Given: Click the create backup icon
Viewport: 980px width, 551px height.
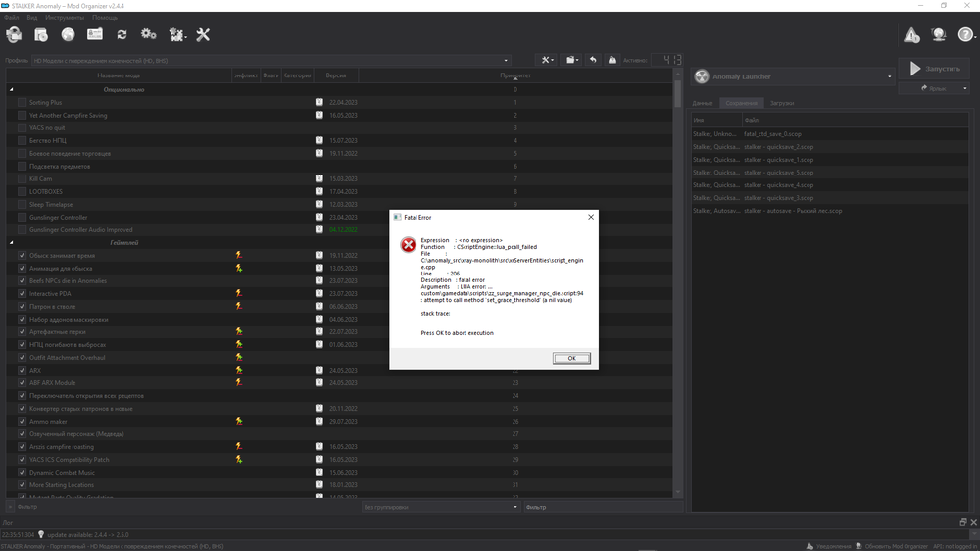Looking at the screenshot, I should tap(612, 60).
